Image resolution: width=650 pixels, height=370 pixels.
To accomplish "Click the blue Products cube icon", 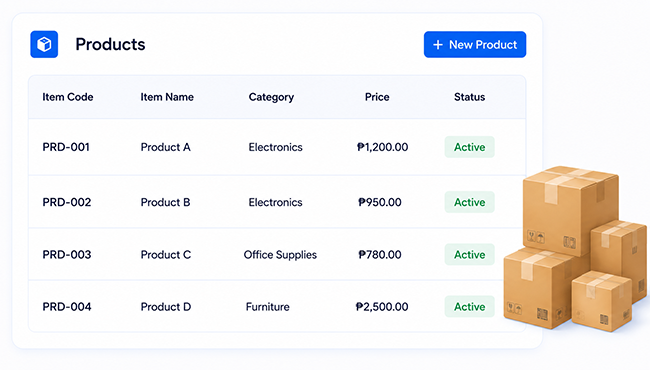I will [44, 44].
